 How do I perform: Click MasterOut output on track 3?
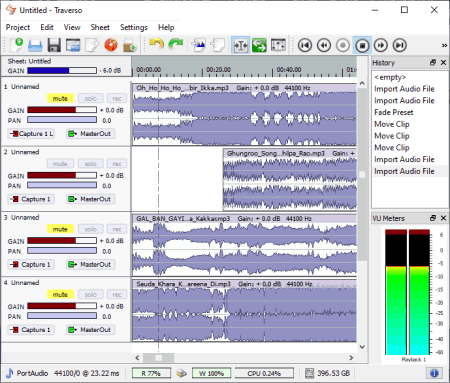[x=91, y=264]
